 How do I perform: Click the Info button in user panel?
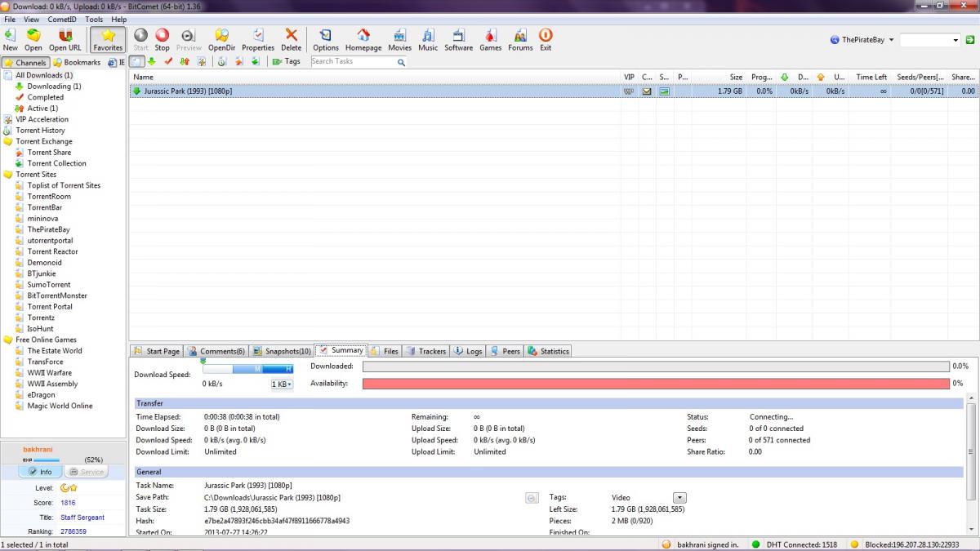point(40,472)
